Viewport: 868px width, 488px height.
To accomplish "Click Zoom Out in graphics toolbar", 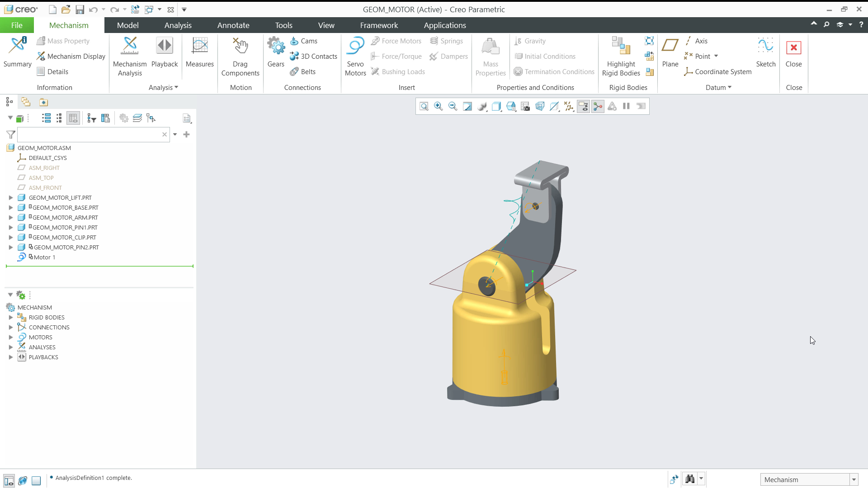I will tap(453, 106).
